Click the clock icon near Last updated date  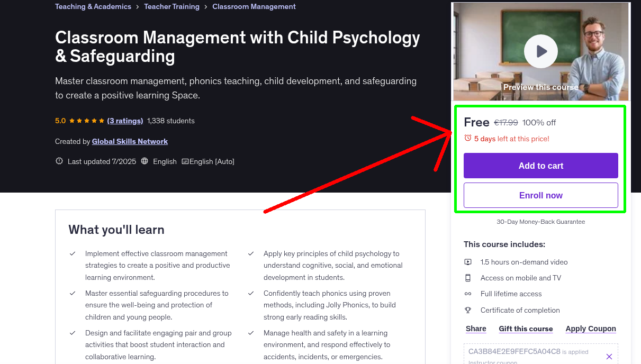coord(59,161)
